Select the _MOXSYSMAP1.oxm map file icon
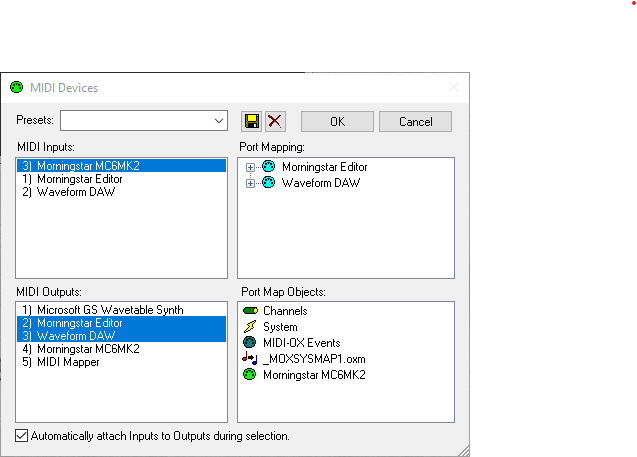The height and width of the screenshot is (457, 637). coord(250,359)
